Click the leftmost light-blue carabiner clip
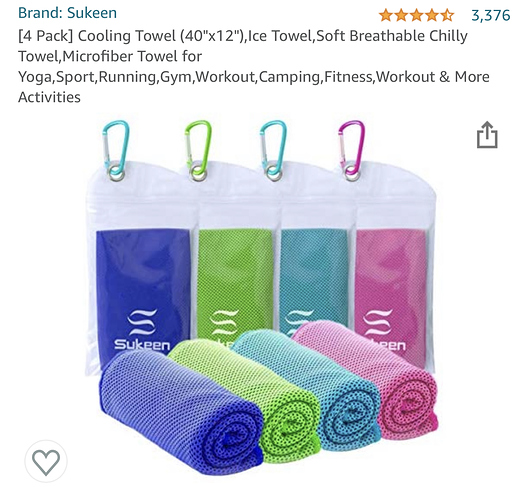Screen dimensions: 529x500 (116, 150)
